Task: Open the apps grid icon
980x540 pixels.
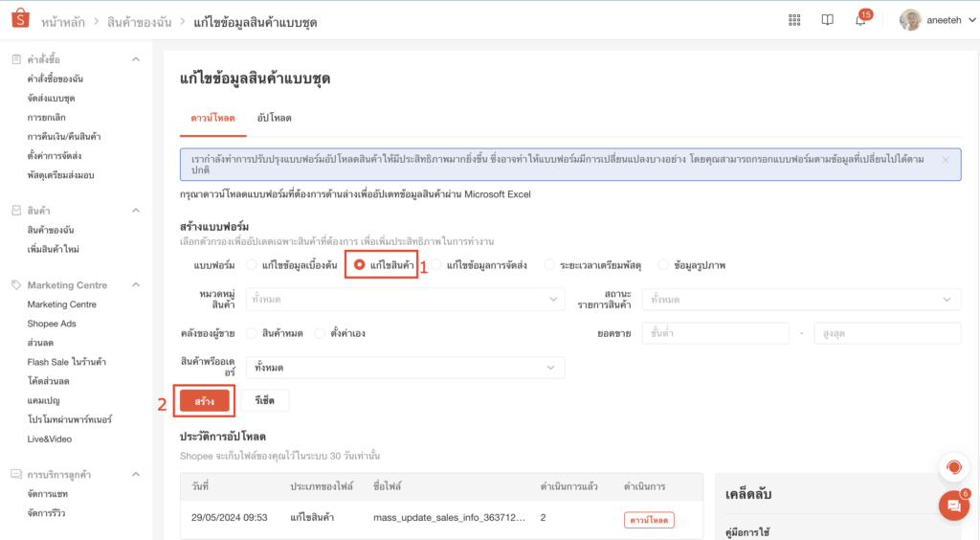Action: 794,20
